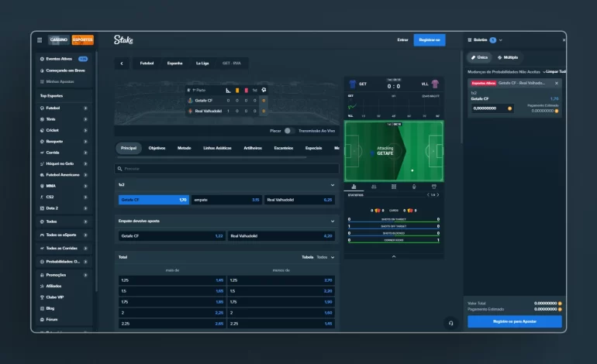Open the Linhas Asiáticas tab

217,148
